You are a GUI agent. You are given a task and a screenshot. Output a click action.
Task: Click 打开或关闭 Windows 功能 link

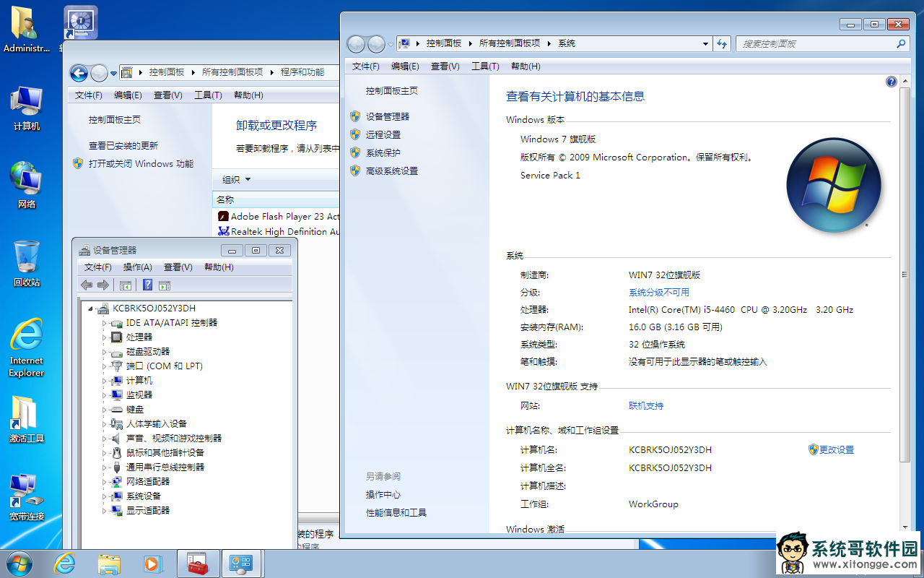point(141,163)
